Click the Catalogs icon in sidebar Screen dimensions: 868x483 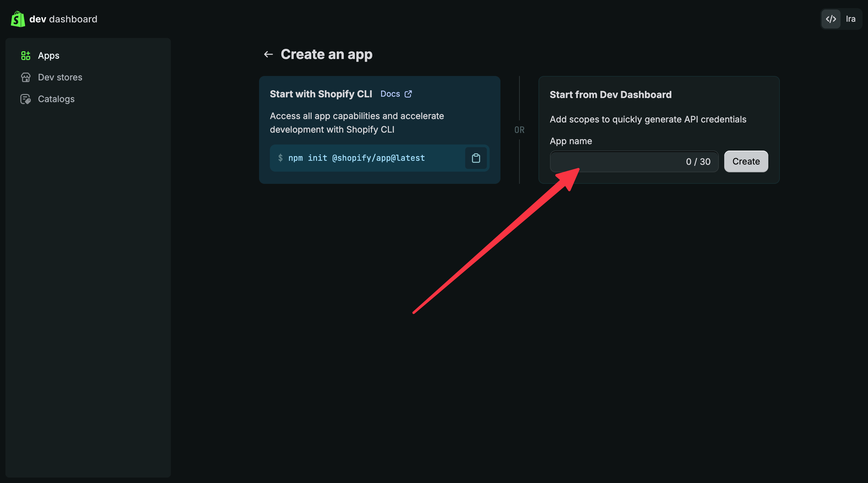(x=26, y=99)
